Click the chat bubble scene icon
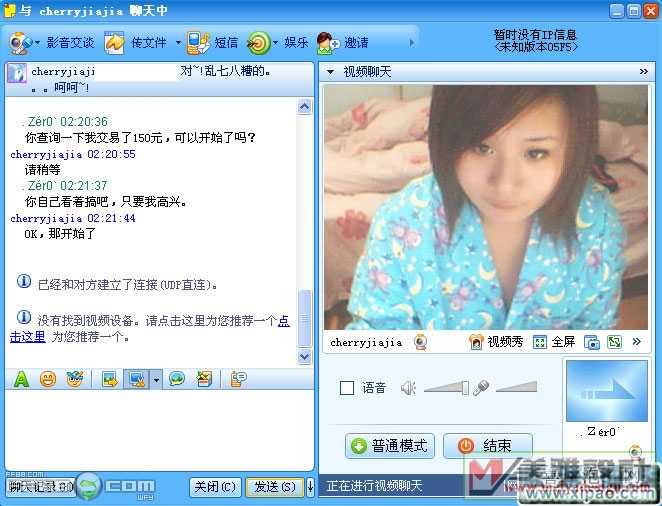This screenshot has height=506, width=662. click(176, 379)
